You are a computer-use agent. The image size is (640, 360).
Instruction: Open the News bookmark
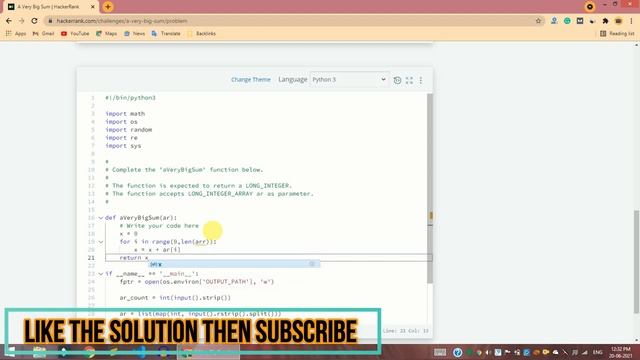135,33
